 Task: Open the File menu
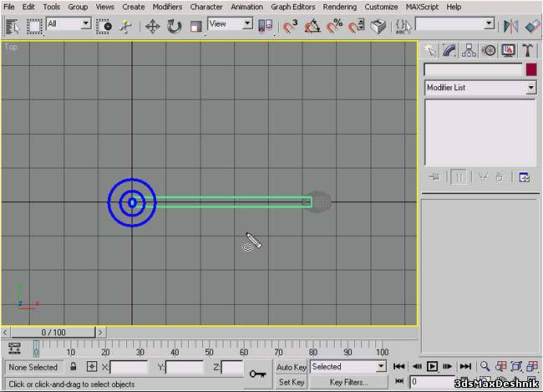(8, 7)
